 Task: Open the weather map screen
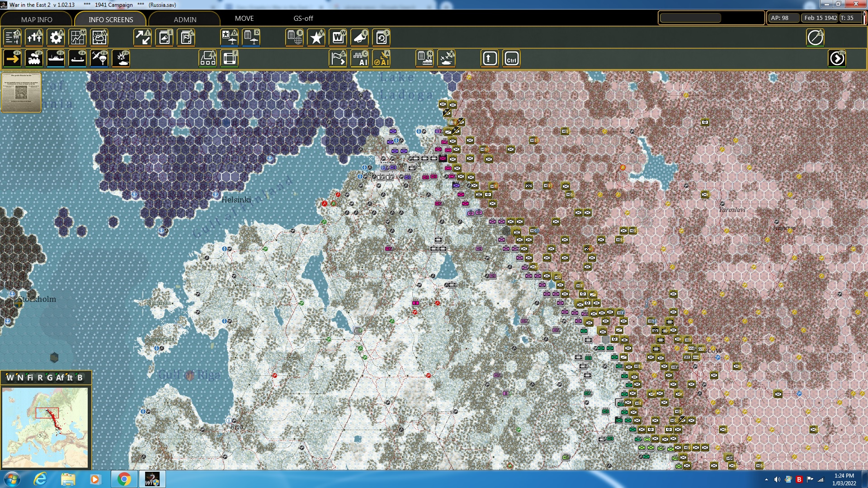tap(99, 38)
